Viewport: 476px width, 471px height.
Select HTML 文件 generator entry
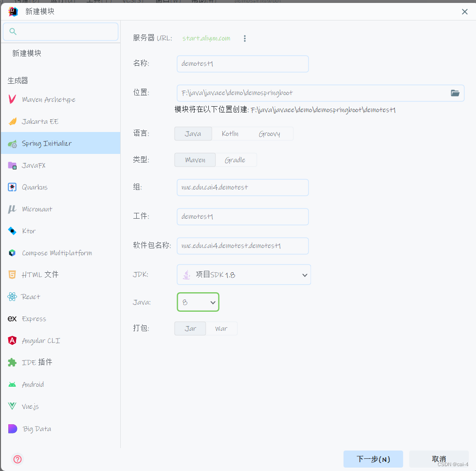tap(61, 275)
